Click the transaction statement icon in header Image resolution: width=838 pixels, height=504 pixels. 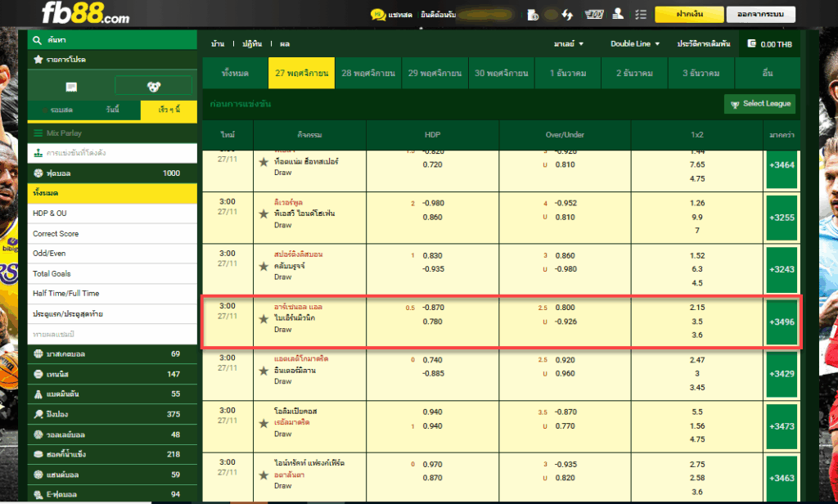pos(533,15)
